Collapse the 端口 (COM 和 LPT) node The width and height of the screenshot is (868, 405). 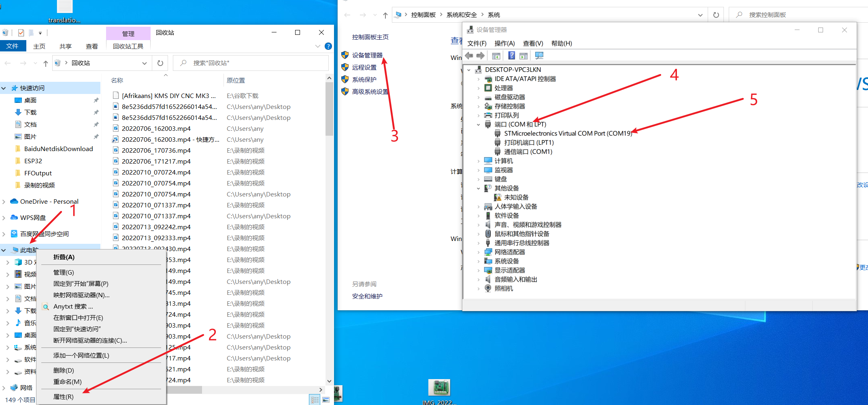tap(479, 124)
